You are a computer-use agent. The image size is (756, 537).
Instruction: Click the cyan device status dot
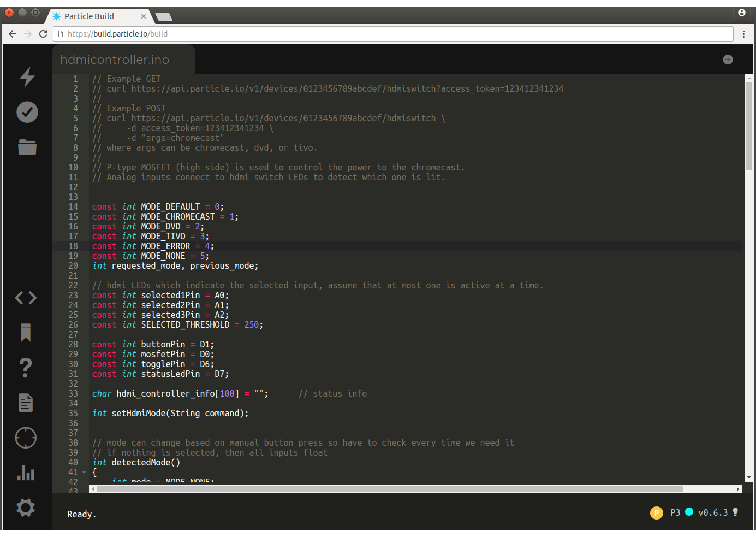click(x=689, y=512)
